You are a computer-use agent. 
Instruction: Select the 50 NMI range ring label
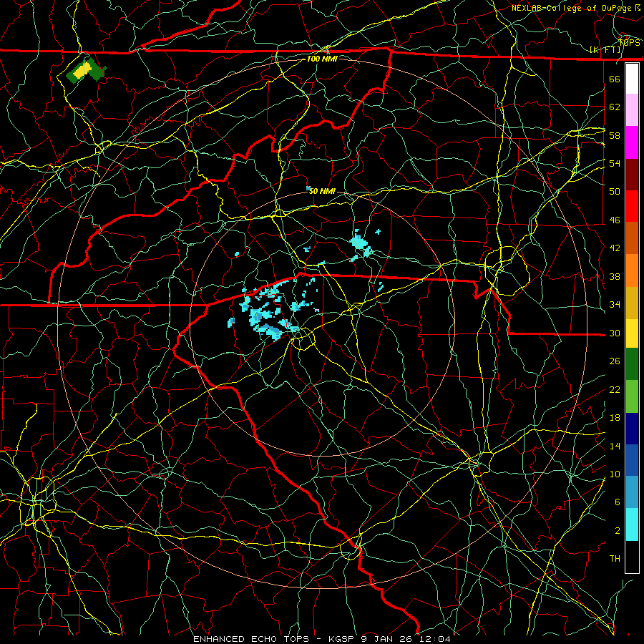click(x=322, y=191)
